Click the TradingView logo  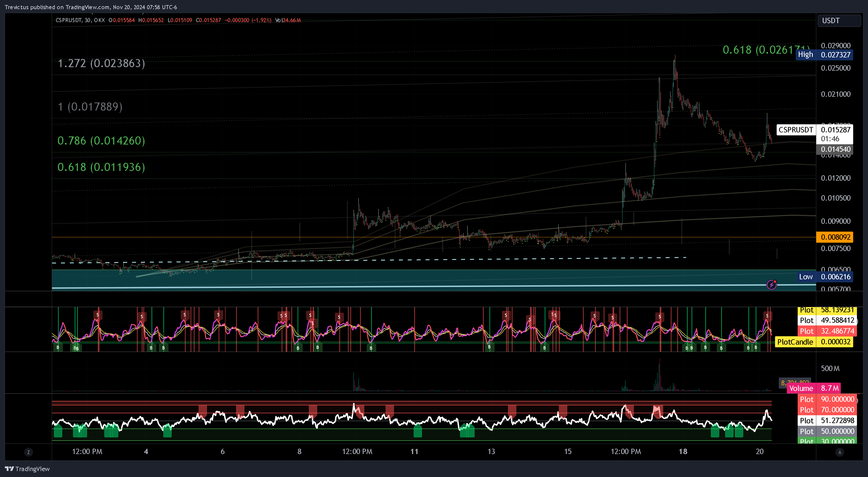27,469
